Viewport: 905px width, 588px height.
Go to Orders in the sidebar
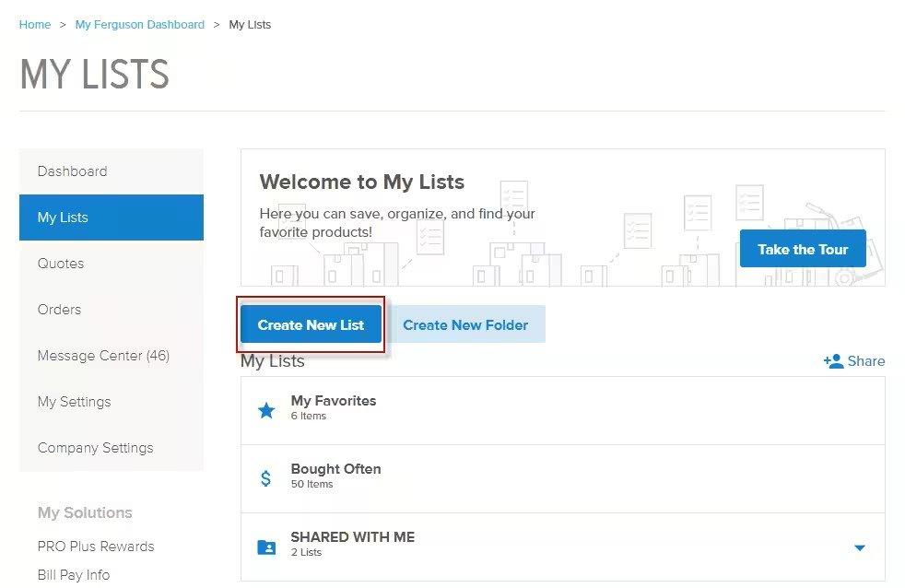(x=112, y=310)
